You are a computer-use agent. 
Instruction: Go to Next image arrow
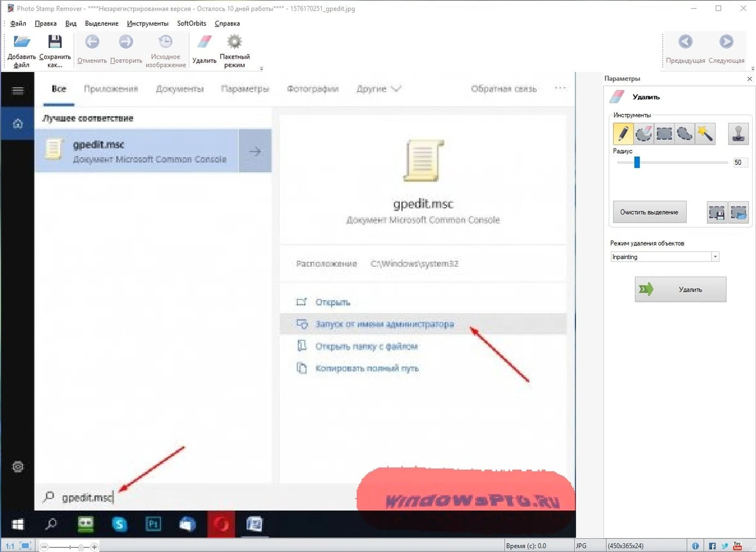pos(726,42)
